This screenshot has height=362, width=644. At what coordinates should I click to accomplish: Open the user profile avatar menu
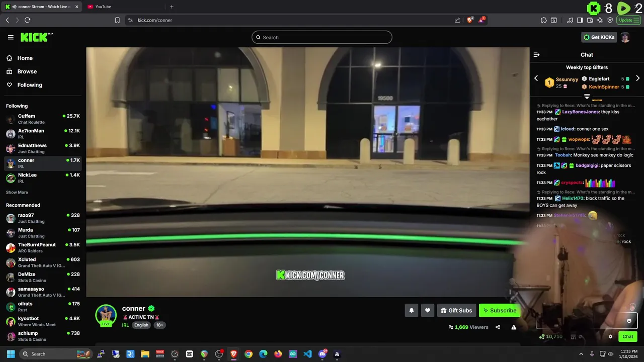[x=625, y=37]
